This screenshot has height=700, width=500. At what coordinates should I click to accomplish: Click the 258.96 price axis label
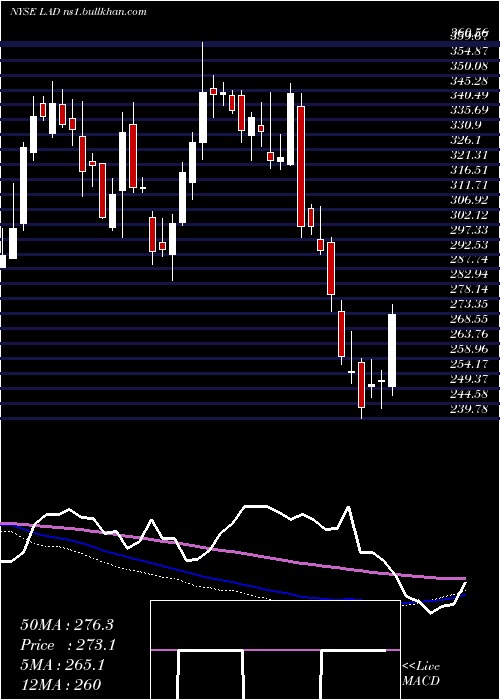(469, 349)
